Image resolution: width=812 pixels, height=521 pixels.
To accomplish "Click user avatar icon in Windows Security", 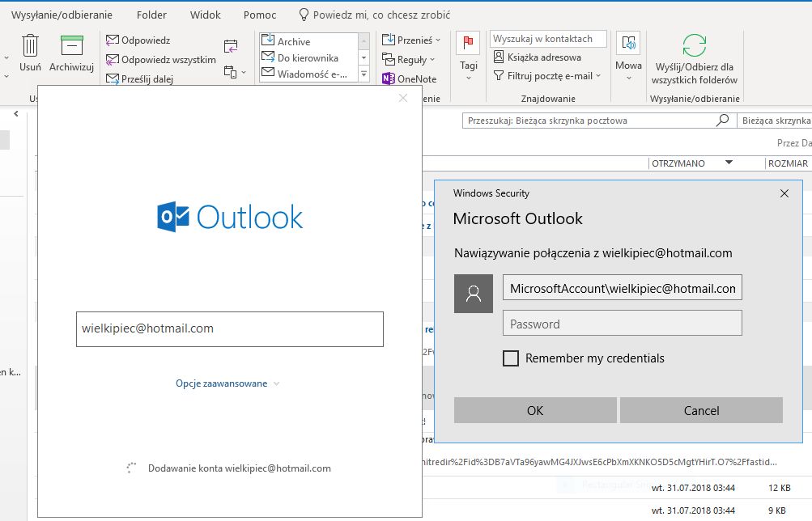I will (474, 294).
